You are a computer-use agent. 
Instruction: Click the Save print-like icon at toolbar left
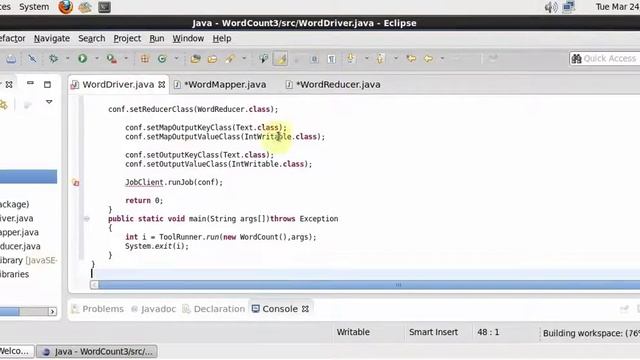pos(11,59)
